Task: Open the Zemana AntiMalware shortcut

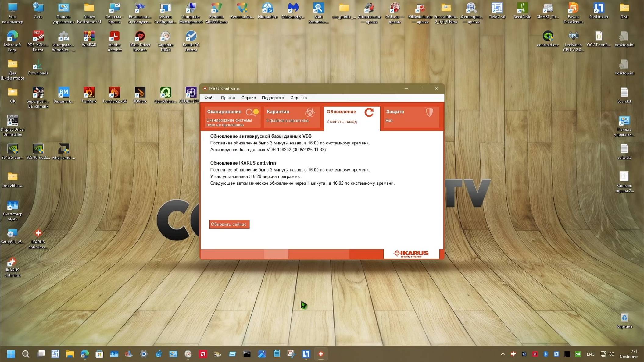Action: (x=217, y=8)
